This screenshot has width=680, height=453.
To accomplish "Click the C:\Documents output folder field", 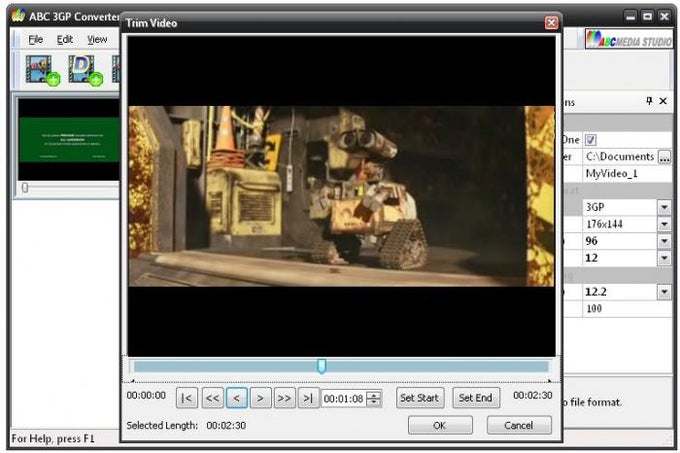I will pos(620,156).
